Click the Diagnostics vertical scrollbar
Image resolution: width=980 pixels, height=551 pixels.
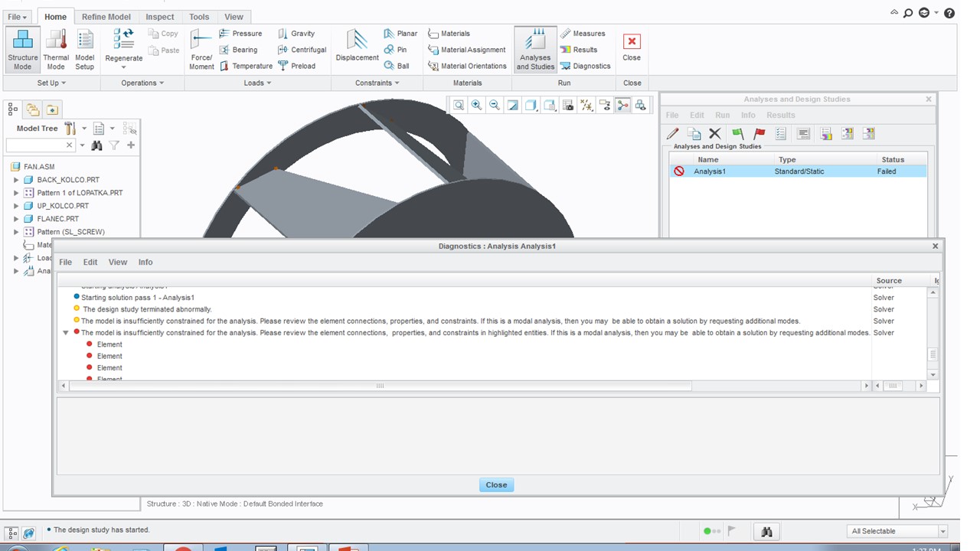[933, 354]
